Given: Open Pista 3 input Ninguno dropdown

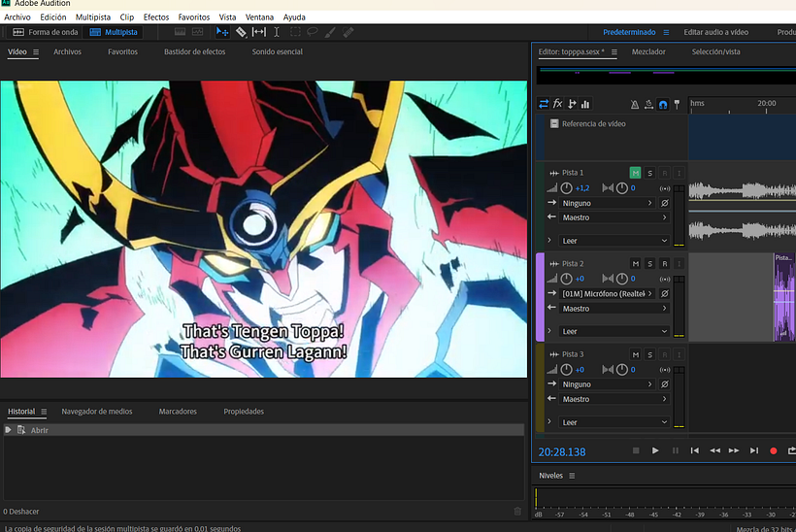Looking at the screenshot, I should tap(607, 384).
